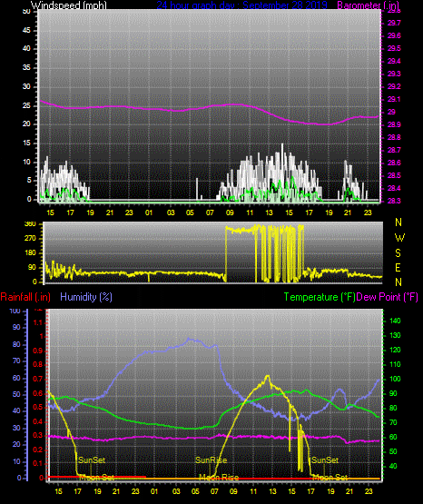Click the compass "N" label level with 360

coord(398,222)
